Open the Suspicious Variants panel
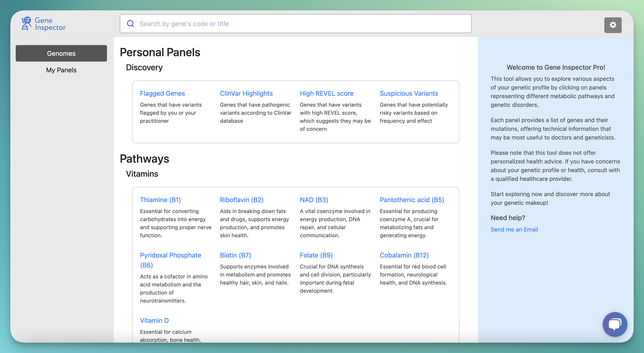The height and width of the screenshot is (353, 644). coord(409,93)
